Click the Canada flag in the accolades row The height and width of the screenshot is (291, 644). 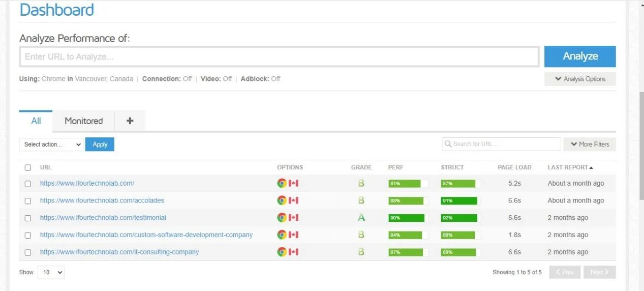293,200
